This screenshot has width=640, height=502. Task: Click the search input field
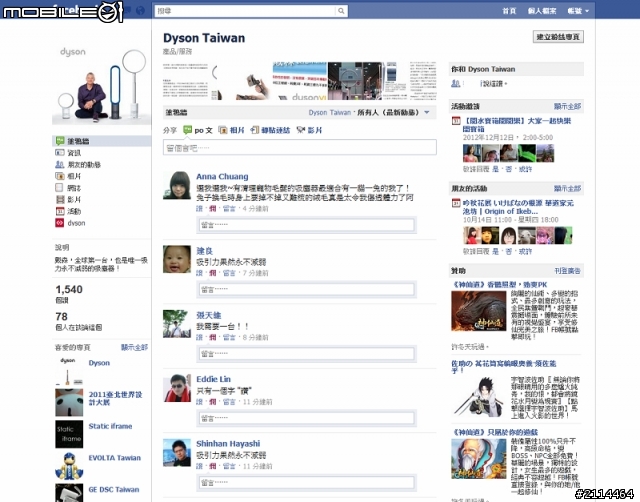point(246,11)
